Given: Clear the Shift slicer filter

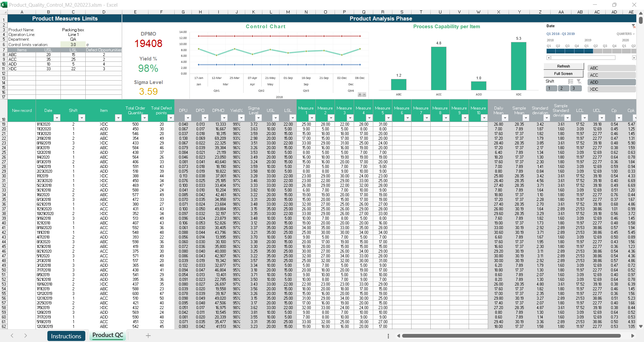Looking at the screenshot, I should click(579, 81).
